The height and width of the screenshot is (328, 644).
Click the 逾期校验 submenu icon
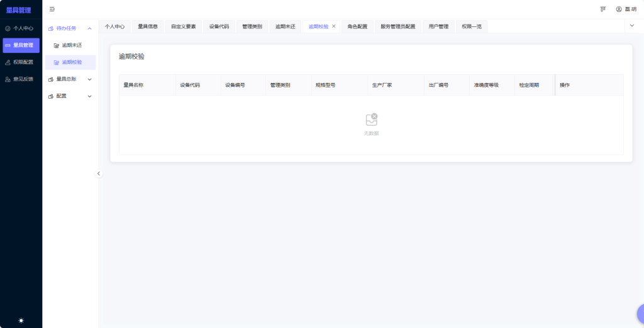point(57,62)
